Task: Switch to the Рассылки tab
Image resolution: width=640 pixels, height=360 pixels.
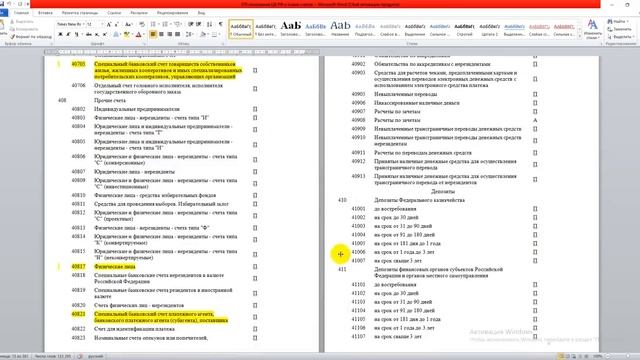Action: (139, 13)
